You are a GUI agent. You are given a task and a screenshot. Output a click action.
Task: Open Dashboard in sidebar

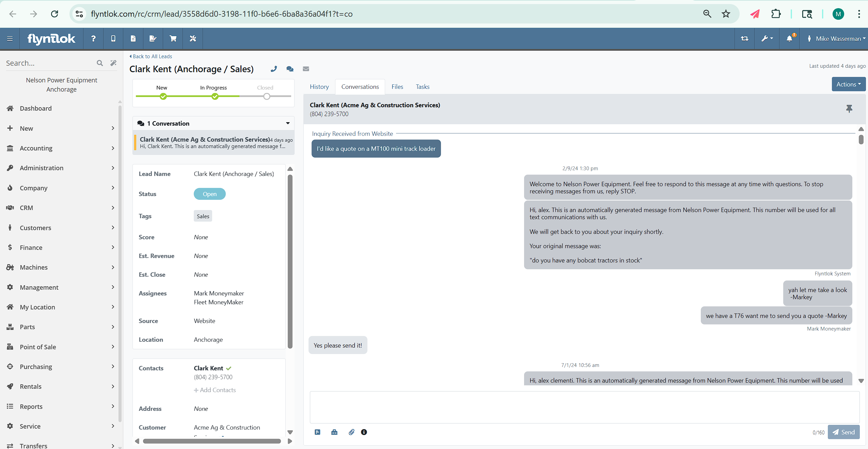[35, 108]
